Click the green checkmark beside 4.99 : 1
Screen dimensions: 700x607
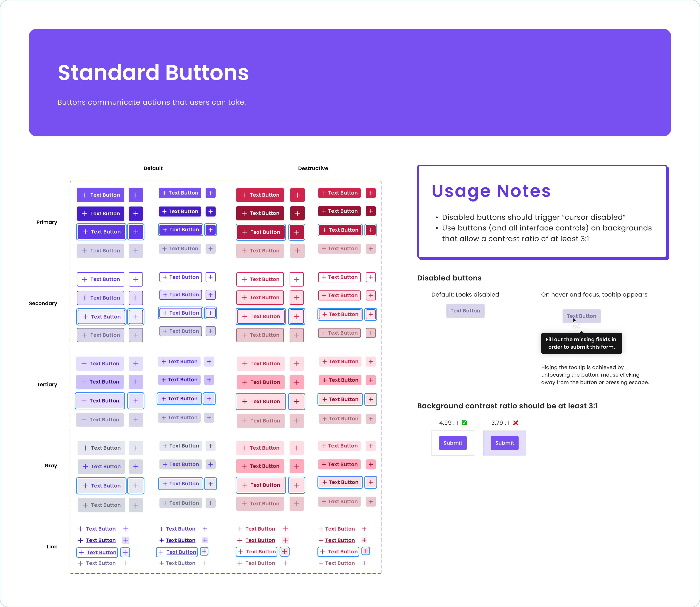[464, 423]
